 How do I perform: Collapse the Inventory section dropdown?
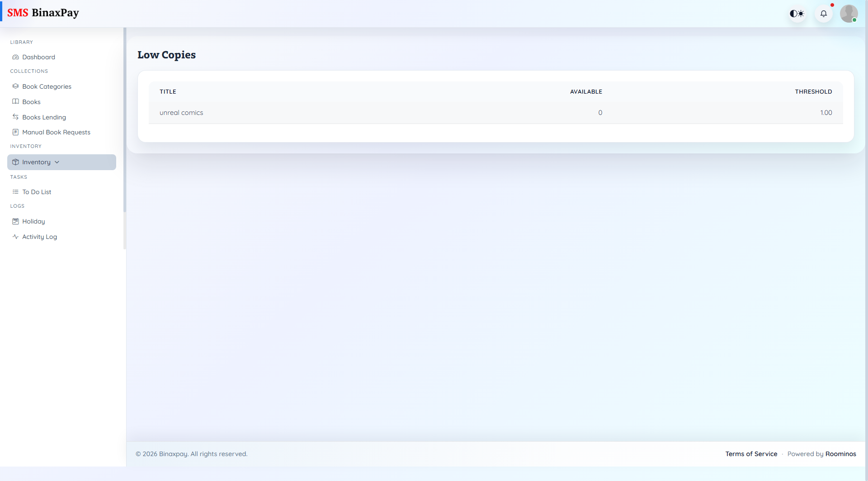click(x=57, y=162)
